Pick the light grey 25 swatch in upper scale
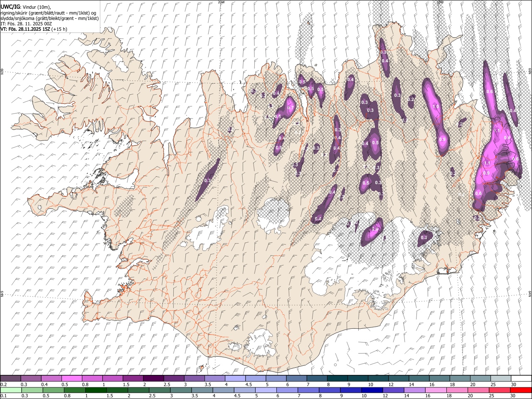The height and width of the screenshot is (399, 532). point(501,378)
